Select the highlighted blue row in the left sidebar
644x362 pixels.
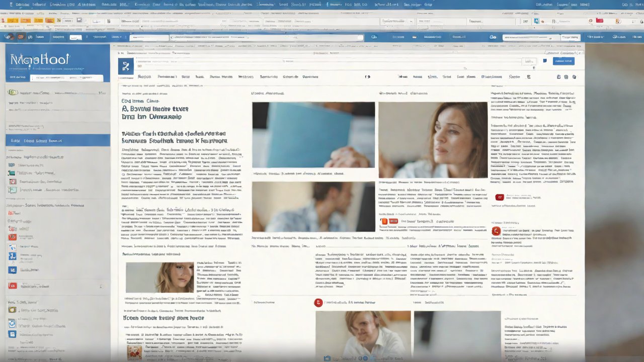pos(57,141)
